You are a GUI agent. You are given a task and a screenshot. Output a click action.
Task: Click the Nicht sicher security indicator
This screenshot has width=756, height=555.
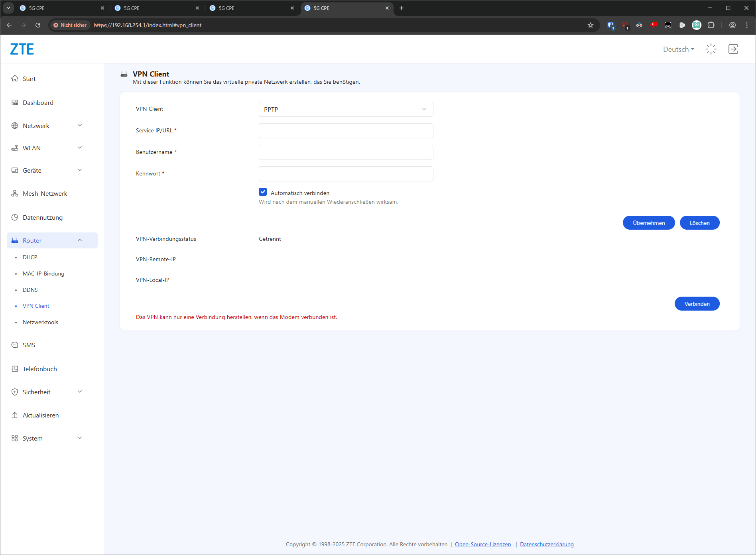70,25
